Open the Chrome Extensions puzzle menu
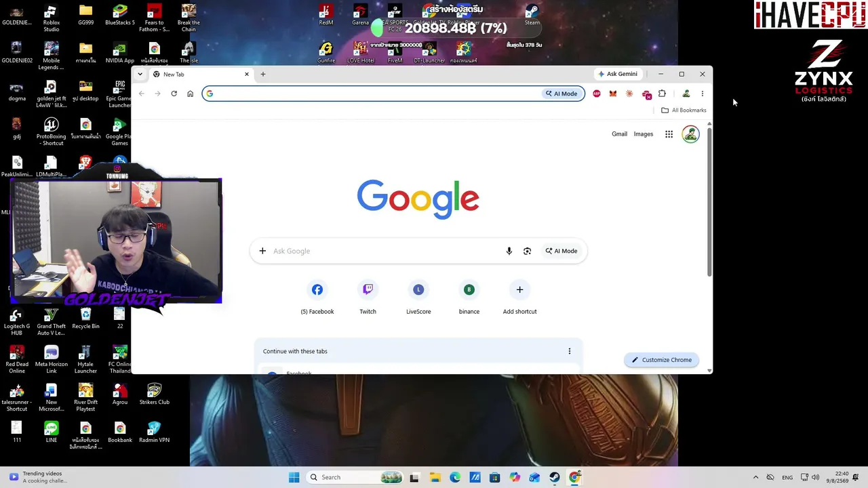The height and width of the screenshot is (488, 868). click(x=662, y=94)
